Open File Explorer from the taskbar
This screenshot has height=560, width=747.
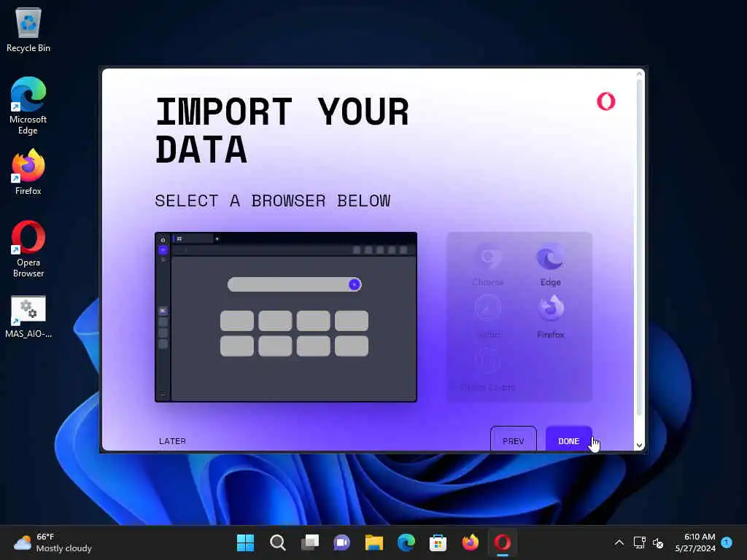[374, 542]
